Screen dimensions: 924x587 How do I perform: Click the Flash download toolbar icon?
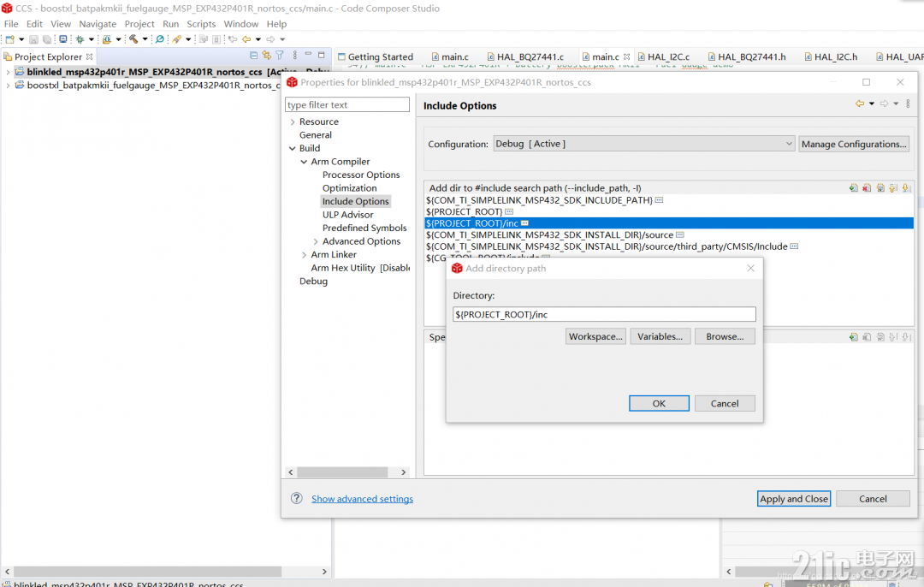(107, 39)
